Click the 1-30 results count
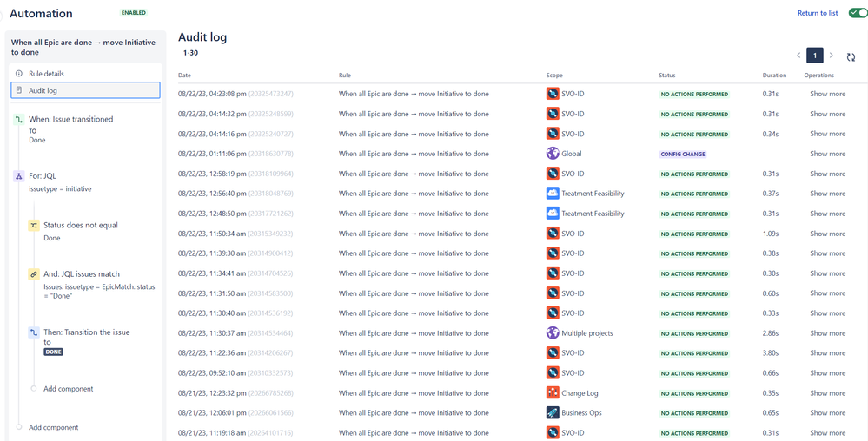This screenshot has width=868, height=441. (x=190, y=54)
